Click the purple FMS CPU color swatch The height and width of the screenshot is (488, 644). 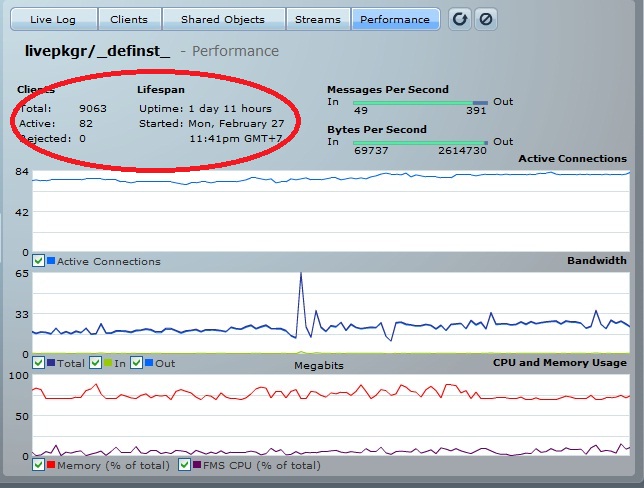197,465
